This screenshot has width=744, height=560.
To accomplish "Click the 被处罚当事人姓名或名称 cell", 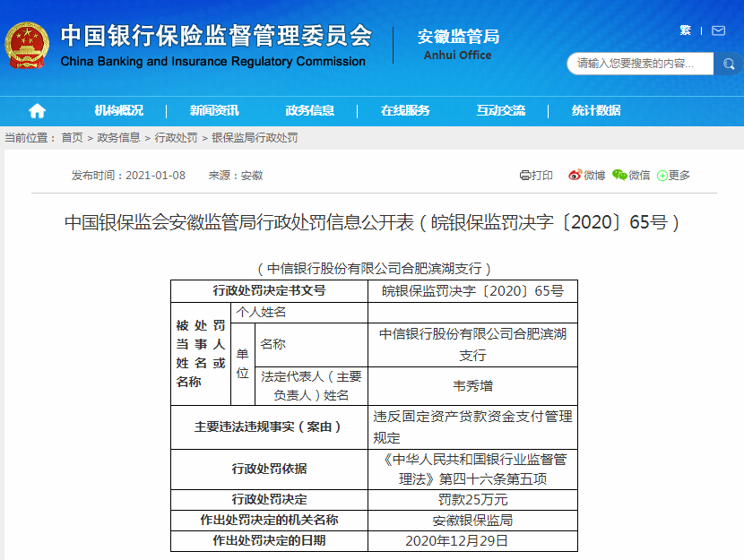I will click(201, 354).
